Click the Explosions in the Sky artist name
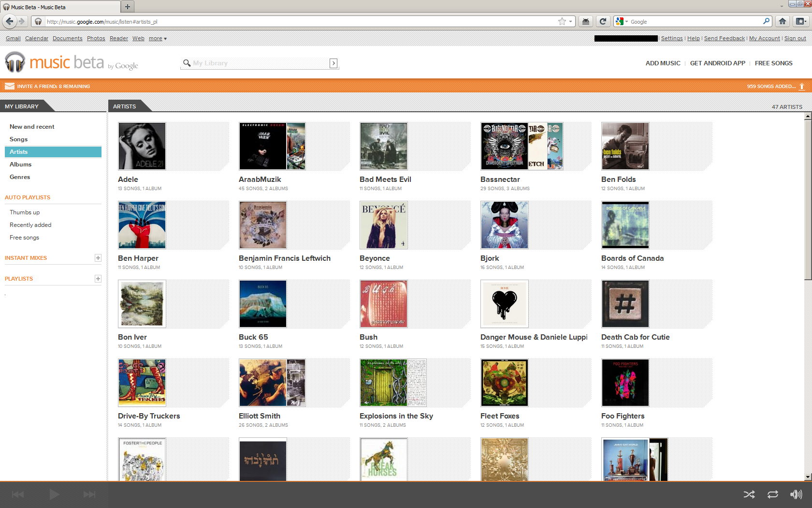The image size is (812, 508). click(396, 416)
